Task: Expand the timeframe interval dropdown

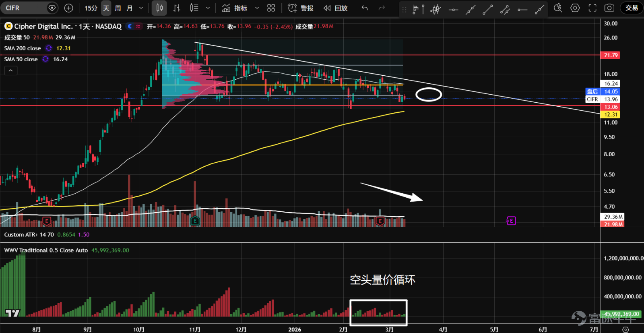Action: [x=141, y=8]
